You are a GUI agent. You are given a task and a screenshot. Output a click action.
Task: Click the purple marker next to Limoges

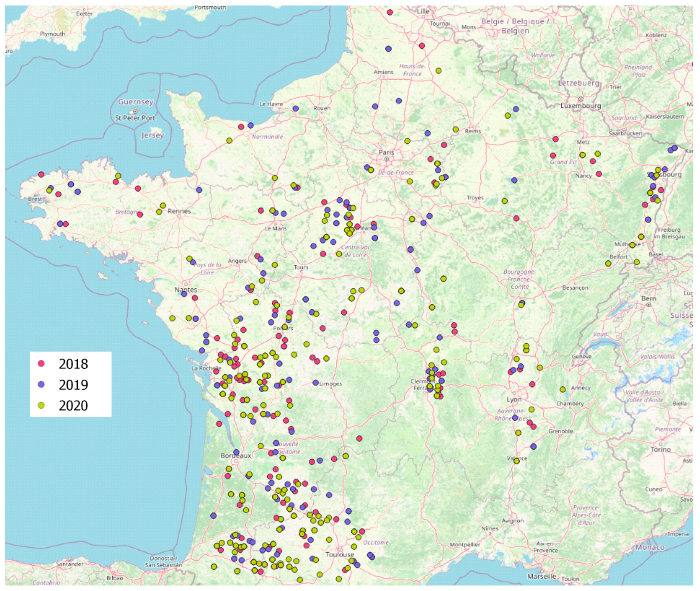point(315,383)
